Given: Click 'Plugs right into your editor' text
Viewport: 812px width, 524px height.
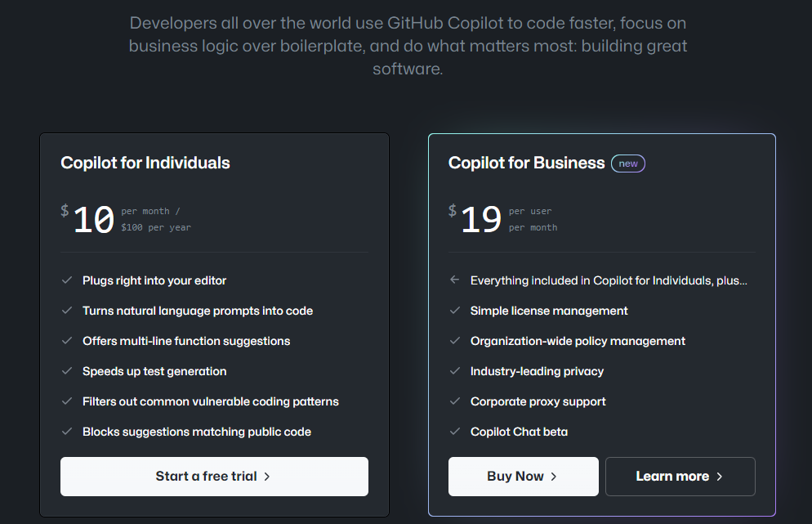Looking at the screenshot, I should pyautogui.click(x=154, y=280).
